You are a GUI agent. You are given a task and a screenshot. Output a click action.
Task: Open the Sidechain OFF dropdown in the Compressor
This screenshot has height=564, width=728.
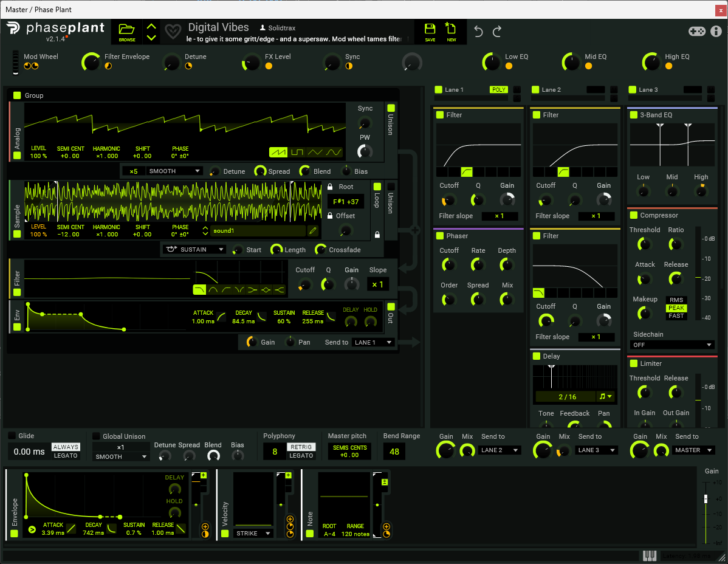[672, 345]
